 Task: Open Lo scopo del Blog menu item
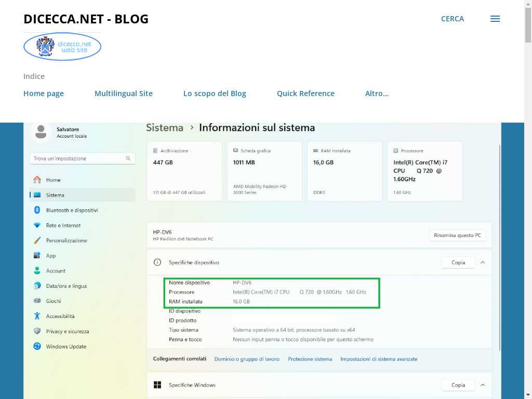(x=215, y=94)
